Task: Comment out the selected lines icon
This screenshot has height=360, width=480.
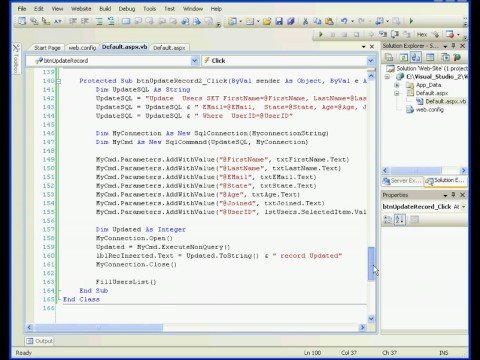Action: click(x=99, y=22)
